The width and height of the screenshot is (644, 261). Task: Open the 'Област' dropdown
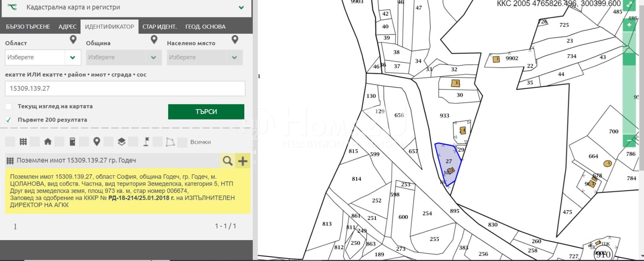(x=43, y=57)
